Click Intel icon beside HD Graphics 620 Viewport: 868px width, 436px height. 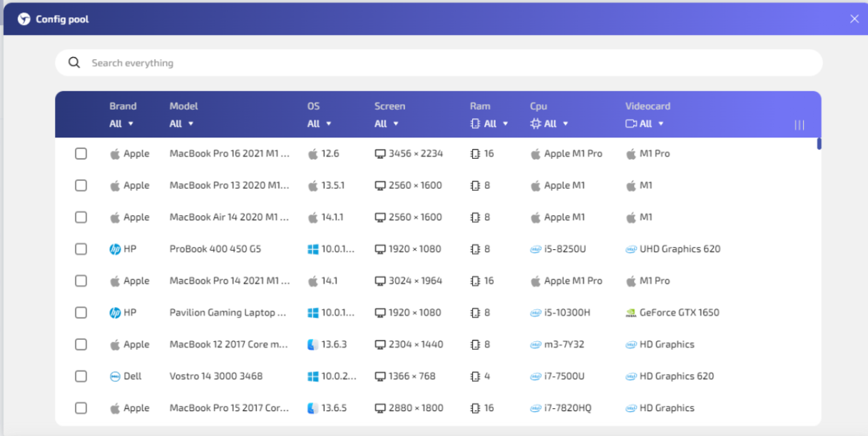click(x=631, y=376)
